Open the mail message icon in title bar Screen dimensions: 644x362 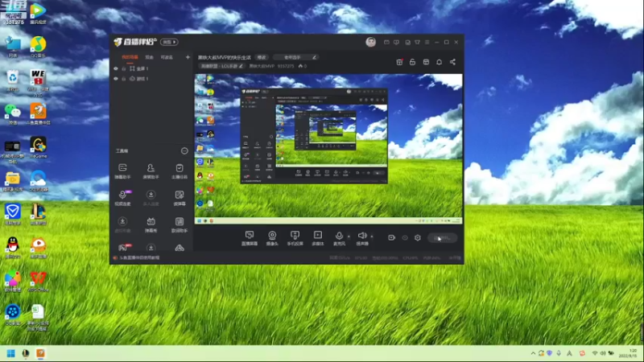(x=386, y=43)
